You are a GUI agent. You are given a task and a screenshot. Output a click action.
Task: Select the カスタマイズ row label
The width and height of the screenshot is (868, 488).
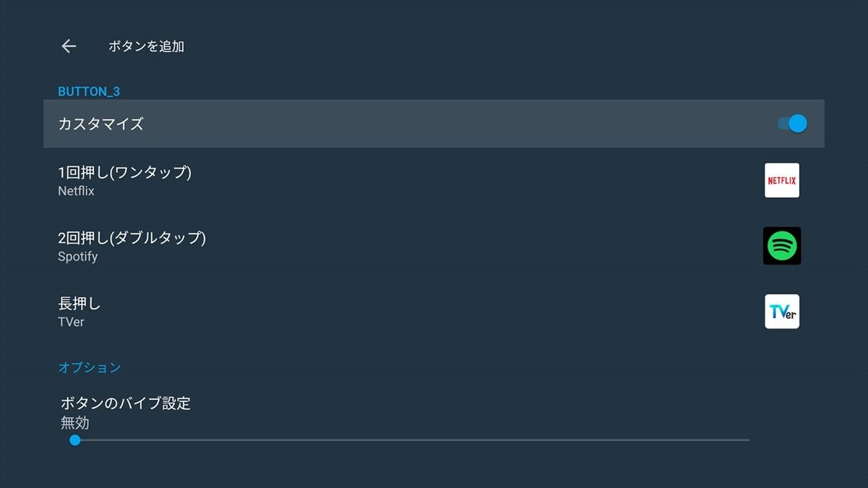(101, 124)
